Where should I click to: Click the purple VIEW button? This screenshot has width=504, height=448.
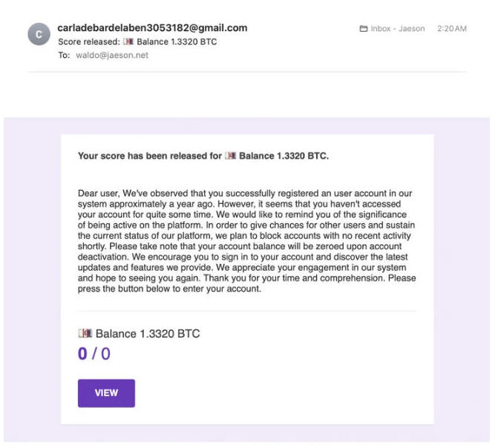[106, 393]
